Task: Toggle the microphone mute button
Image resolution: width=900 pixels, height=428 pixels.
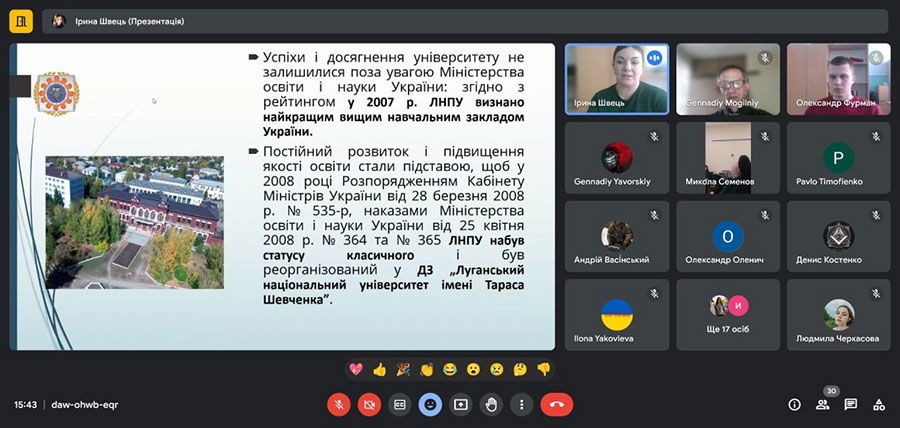Action: [339, 404]
